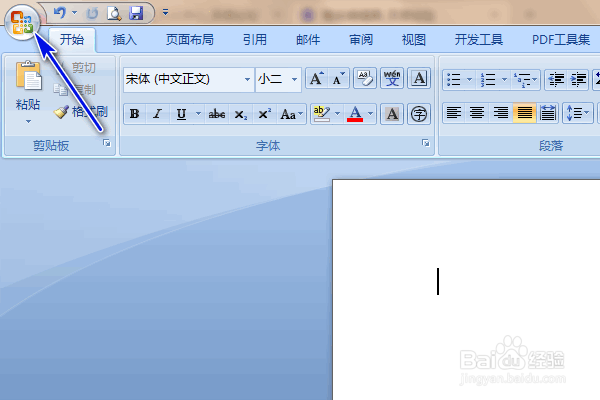Grow font size with large A icon
Screen dimensions: 600x400
(x=316, y=78)
